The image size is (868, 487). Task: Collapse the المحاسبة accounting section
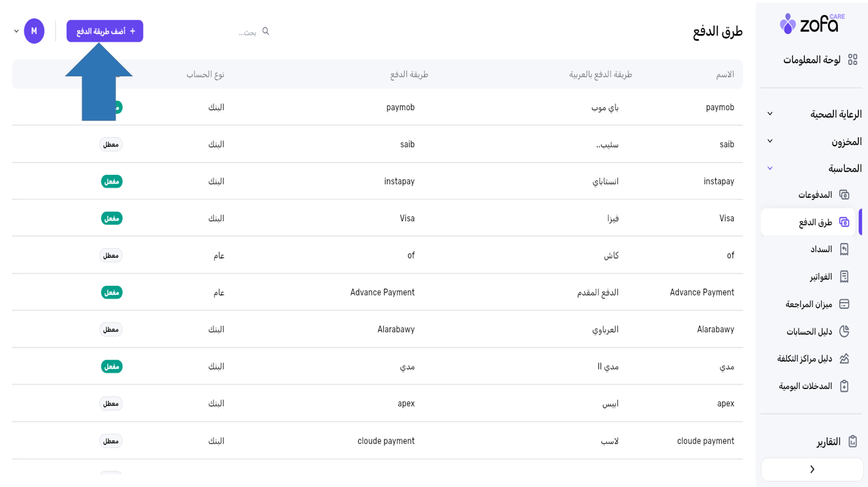click(770, 168)
